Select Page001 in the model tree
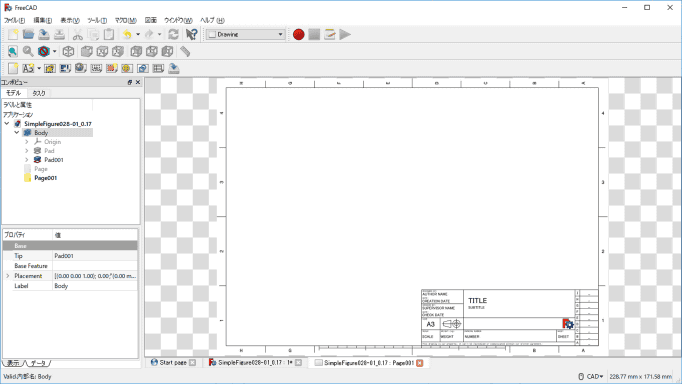The width and height of the screenshot is (682, 384). 45,178
